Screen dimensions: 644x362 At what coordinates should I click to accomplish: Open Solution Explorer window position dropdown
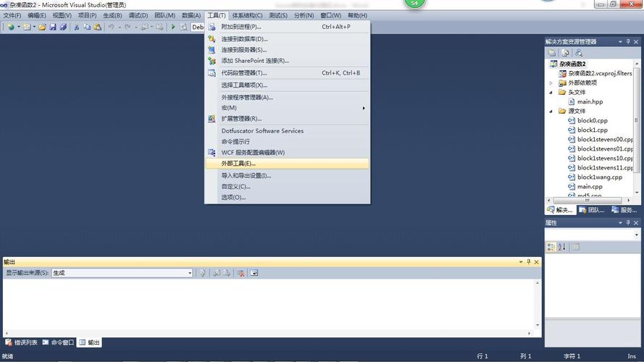[620, 41]
